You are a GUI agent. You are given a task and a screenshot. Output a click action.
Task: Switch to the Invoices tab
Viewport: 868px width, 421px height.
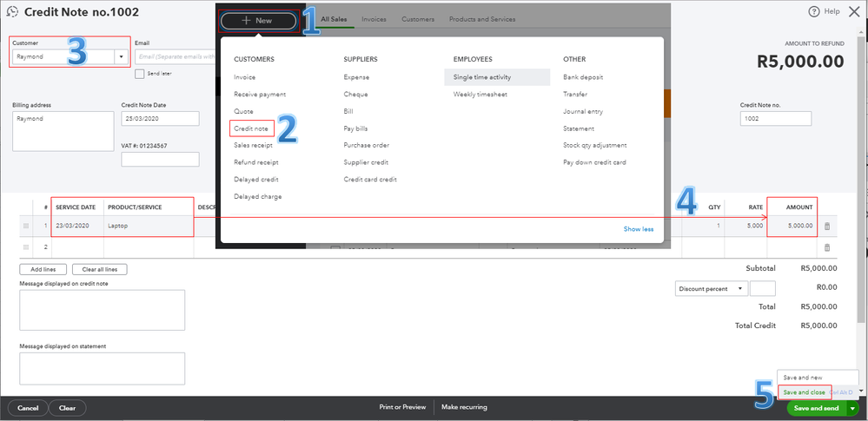(374, 19)
